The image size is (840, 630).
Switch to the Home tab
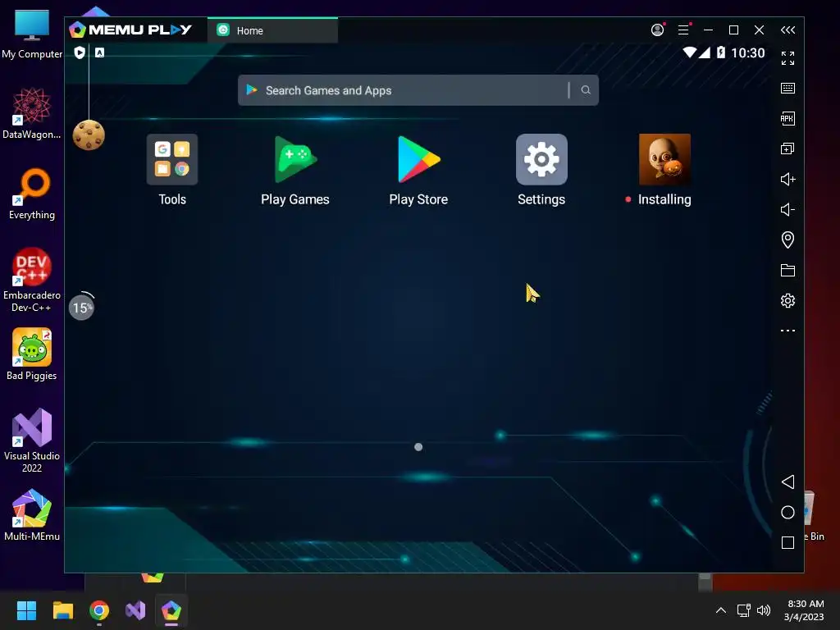pos(272,30)
